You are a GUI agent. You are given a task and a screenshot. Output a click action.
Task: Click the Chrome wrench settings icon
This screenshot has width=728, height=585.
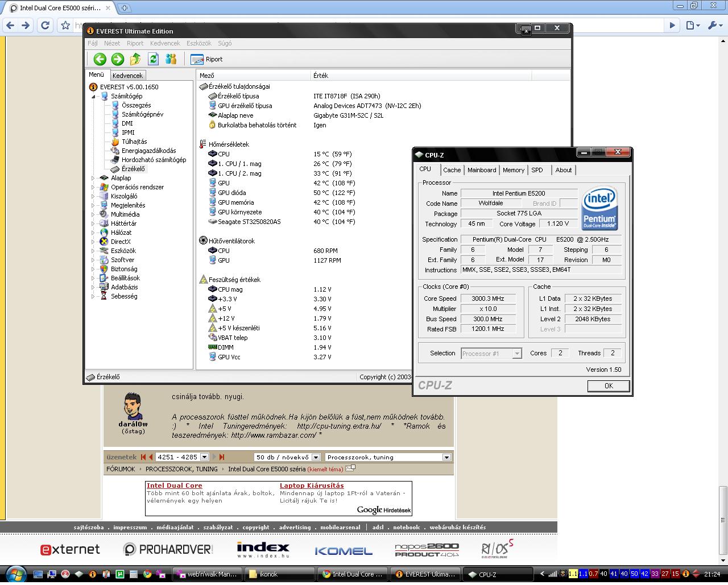pos(713,25)
